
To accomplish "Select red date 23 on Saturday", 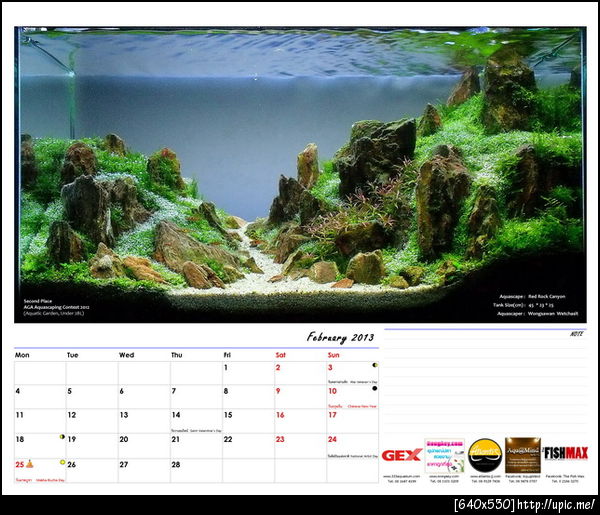I will (x=280, y=439).
